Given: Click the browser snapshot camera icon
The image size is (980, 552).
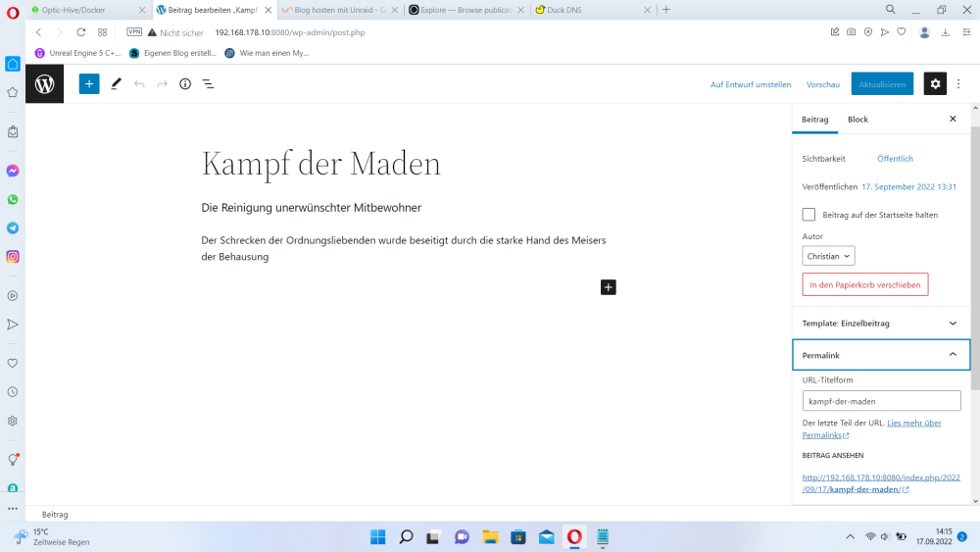Looking at the screenshot, I should 852,32.
